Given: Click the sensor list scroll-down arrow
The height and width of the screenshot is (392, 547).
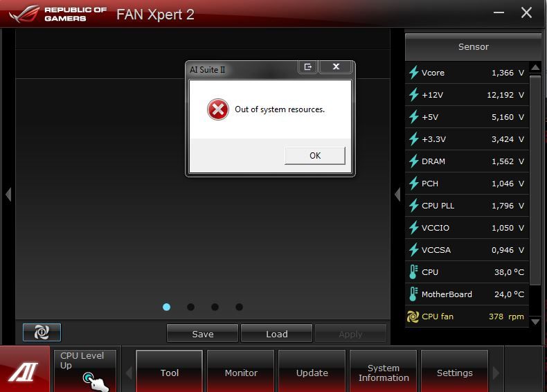Looking at the screenshot, I should click(535, 321).
